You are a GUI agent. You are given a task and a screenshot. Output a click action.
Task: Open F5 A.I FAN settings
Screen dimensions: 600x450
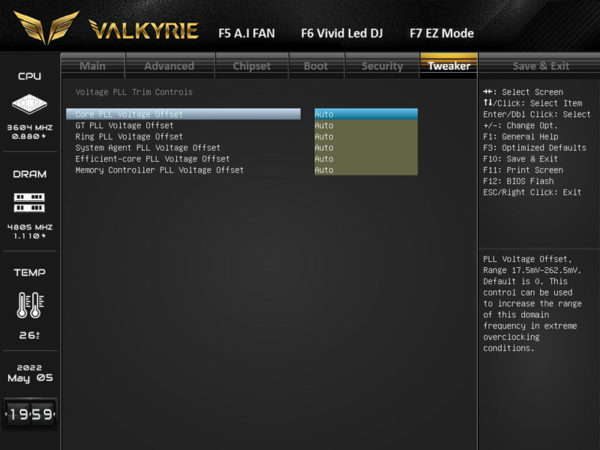[x=246, y=33]
